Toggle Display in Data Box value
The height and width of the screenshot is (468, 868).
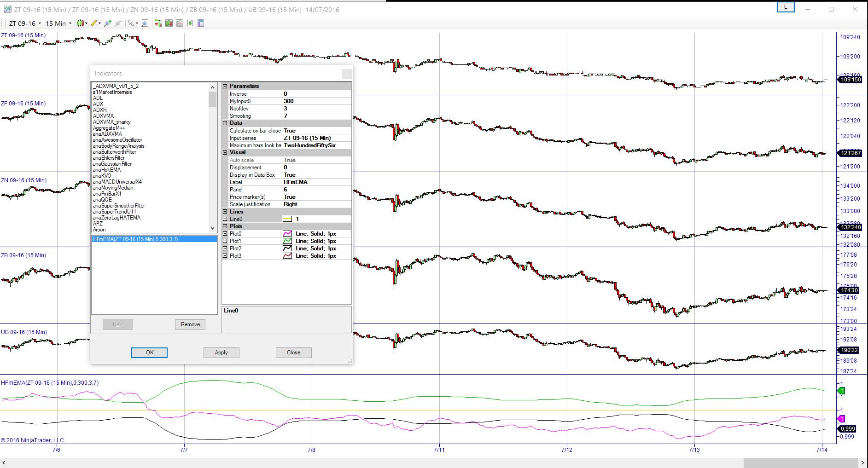click(x=316, y=175)
